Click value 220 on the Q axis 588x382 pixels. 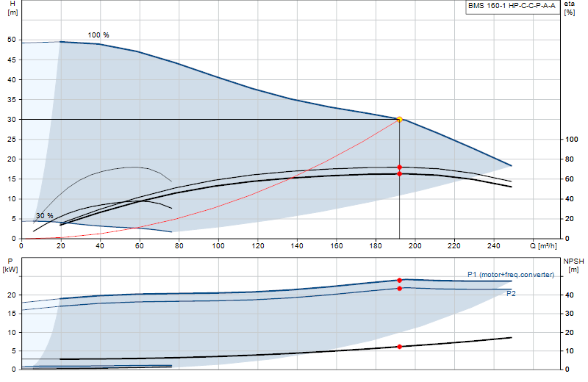[454, 246]
